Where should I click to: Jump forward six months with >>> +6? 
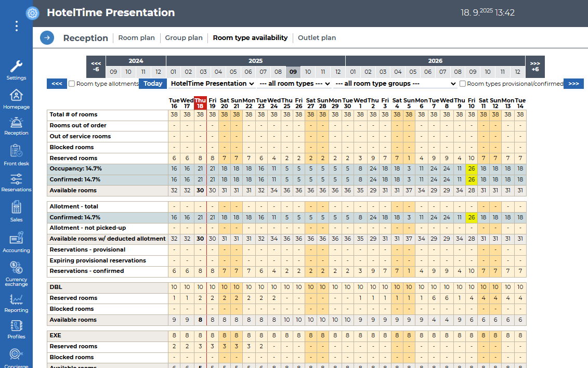pyautogui.click(x=535, y=66)
